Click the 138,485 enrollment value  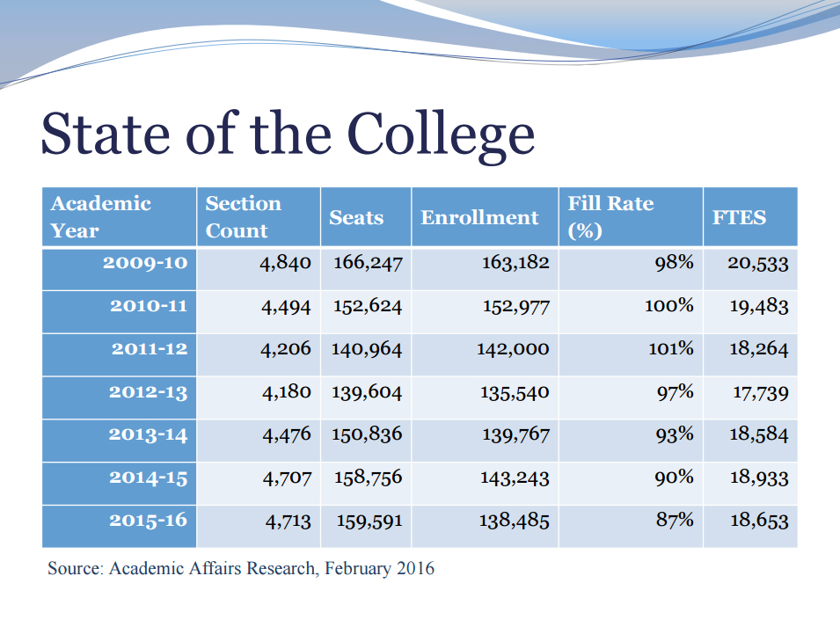514,521
